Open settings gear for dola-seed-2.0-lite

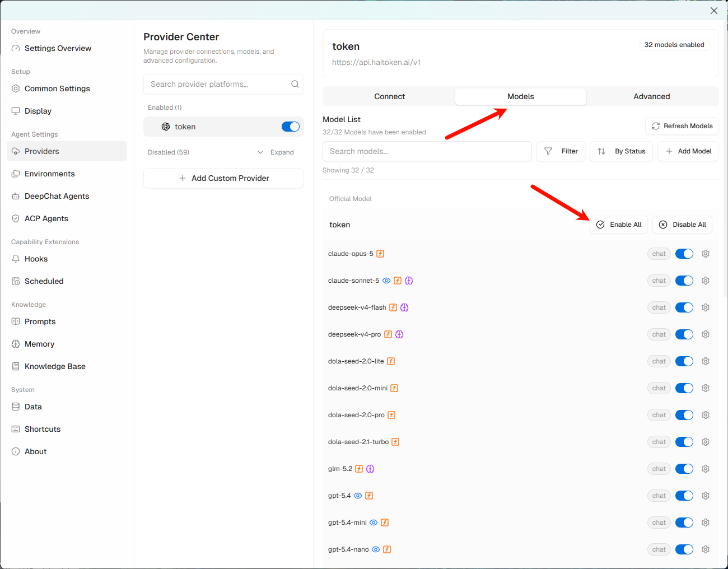tap(706, 361)
